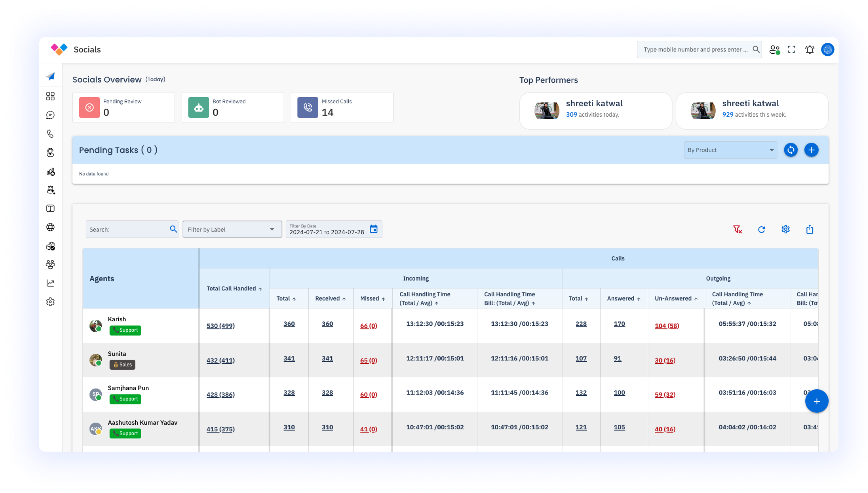Click the notification bell icon

pos(810,50)
